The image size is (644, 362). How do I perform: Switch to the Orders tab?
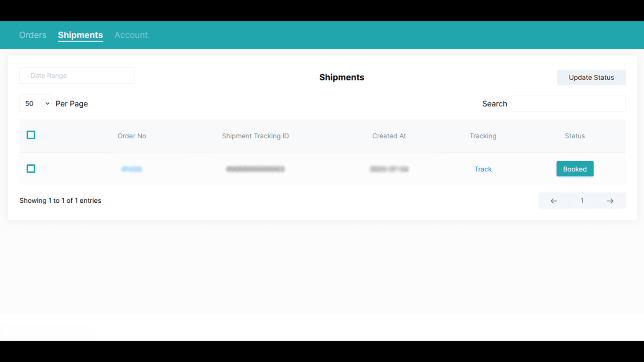32,35
